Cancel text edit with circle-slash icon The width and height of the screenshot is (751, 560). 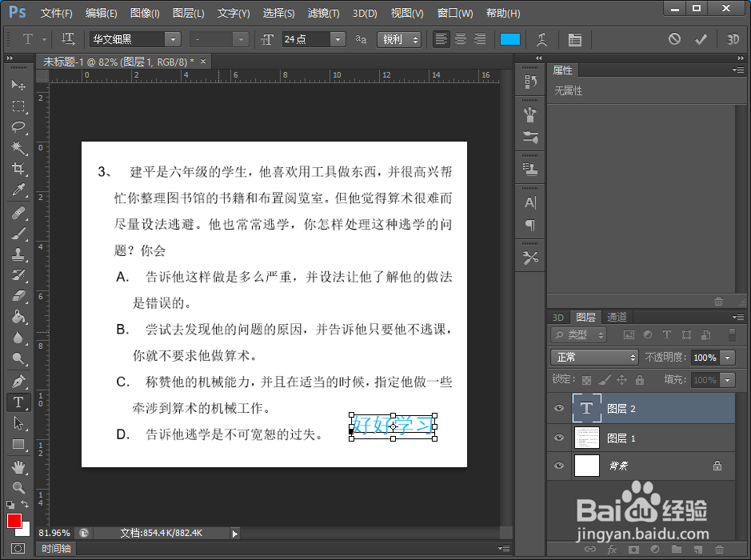[674, 39]
